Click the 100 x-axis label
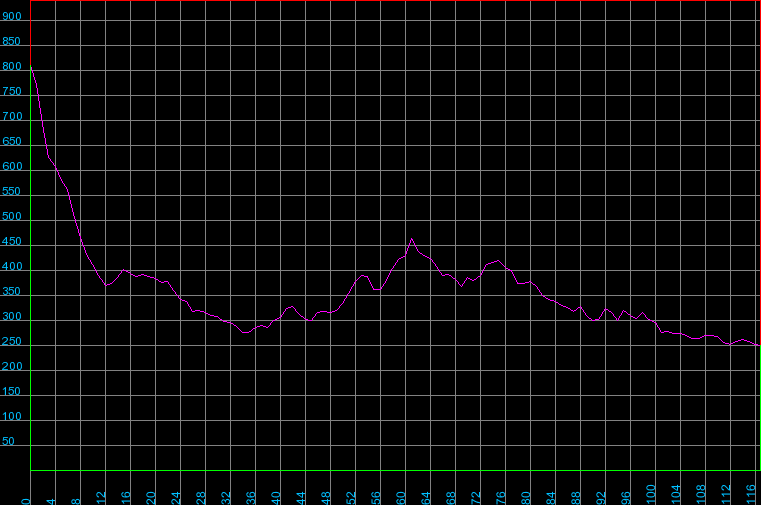Screen dimensions: 761x505 point(651,496)
